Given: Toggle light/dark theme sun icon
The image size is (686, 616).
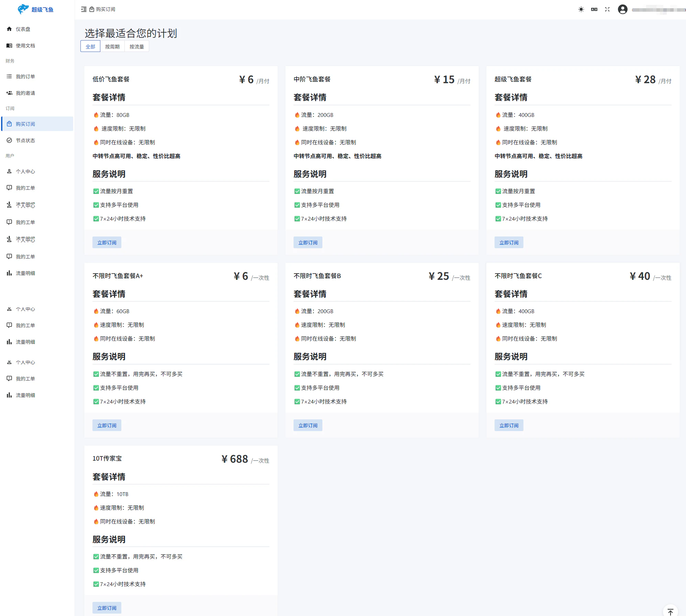Looking at the screenshot, I should pos(581,9).
